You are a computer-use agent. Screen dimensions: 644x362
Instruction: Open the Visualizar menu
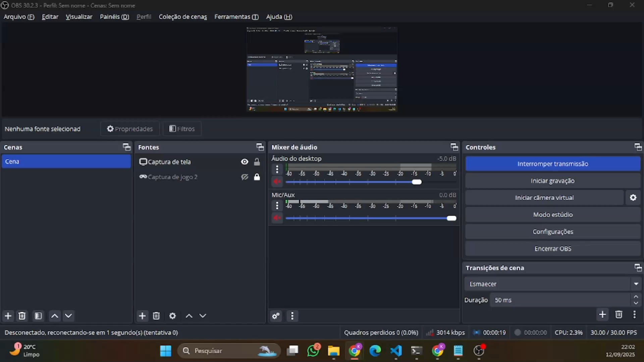(79, 17)
